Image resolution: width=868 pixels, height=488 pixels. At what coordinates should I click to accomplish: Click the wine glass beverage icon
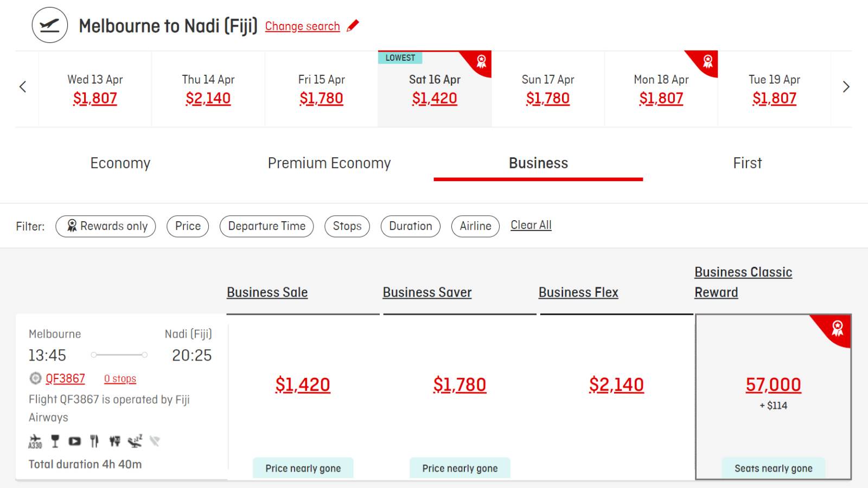coord(55,441)
